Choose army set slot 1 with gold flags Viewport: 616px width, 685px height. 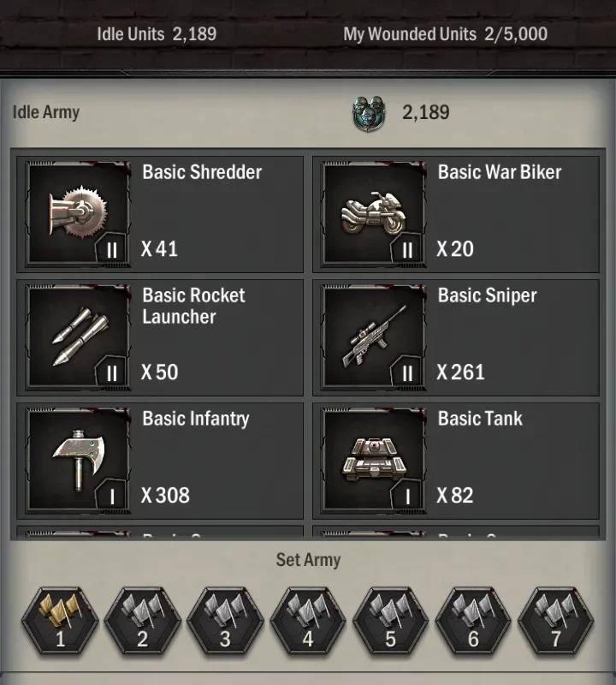click(60, 621)
